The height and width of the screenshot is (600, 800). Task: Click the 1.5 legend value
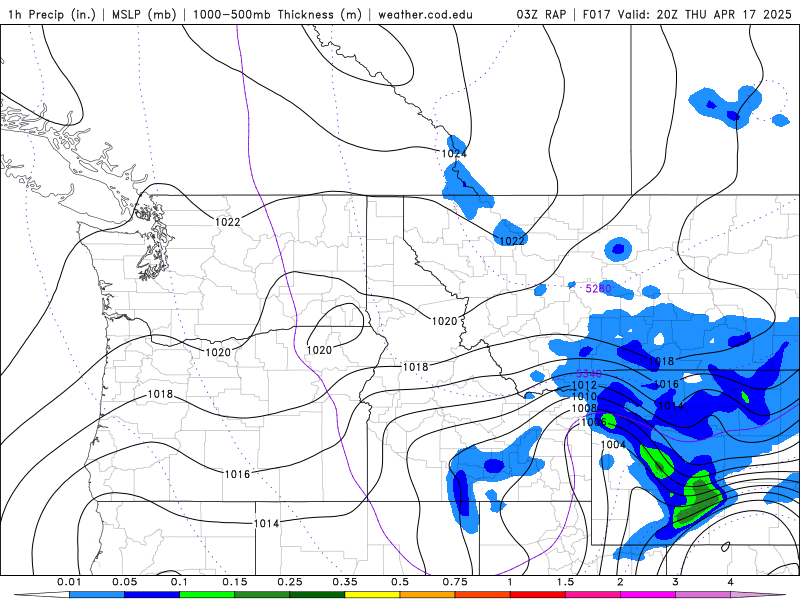tap(565, 582)
